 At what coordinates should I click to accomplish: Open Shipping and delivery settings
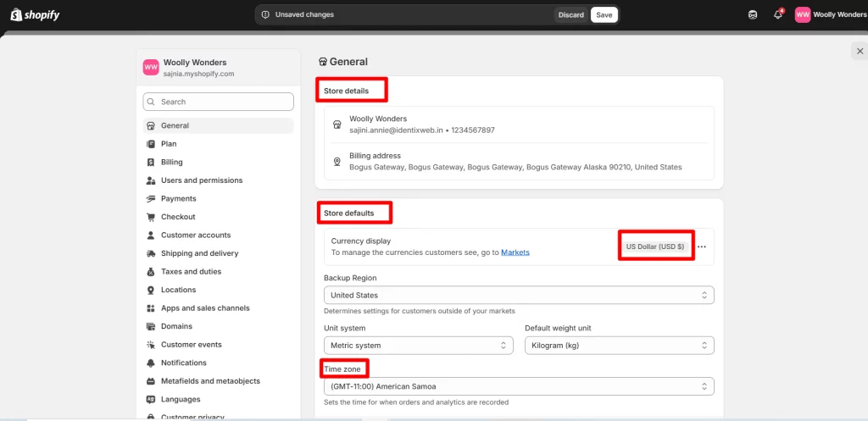[218, 253]
